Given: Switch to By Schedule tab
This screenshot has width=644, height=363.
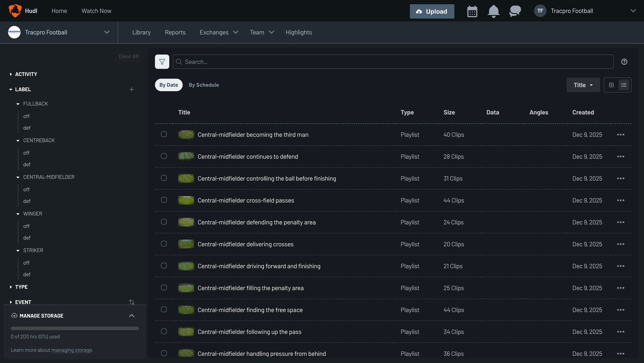Looking at the screenshot, I should [204, 85].
